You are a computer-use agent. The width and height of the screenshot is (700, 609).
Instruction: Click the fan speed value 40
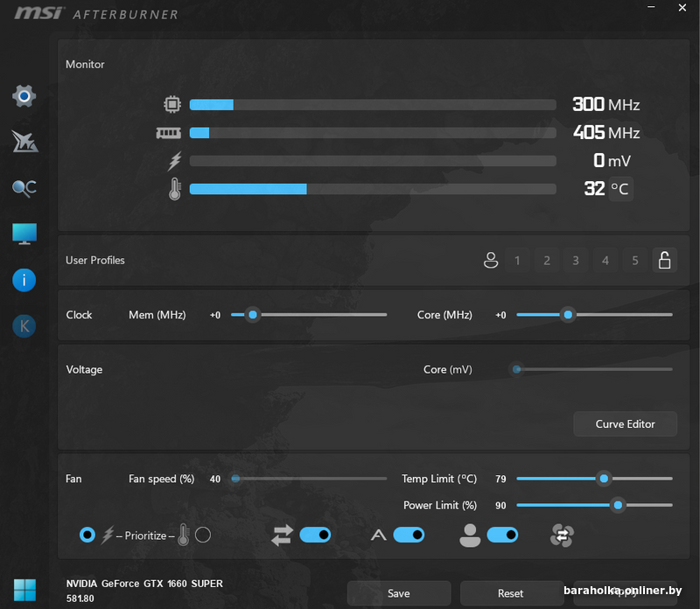click(x=215, y=479)
